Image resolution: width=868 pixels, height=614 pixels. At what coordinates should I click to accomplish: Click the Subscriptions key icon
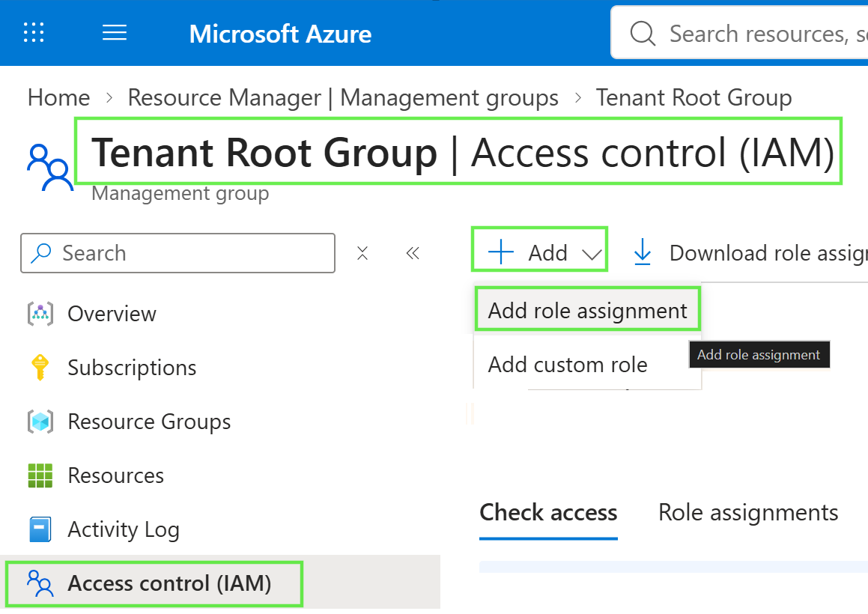(40, 368)
